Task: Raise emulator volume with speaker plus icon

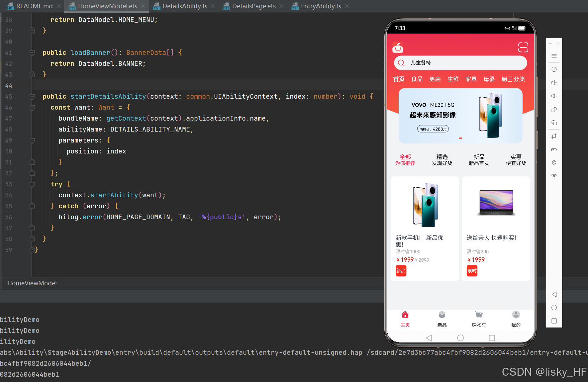Action: click(x=554, y=83)
